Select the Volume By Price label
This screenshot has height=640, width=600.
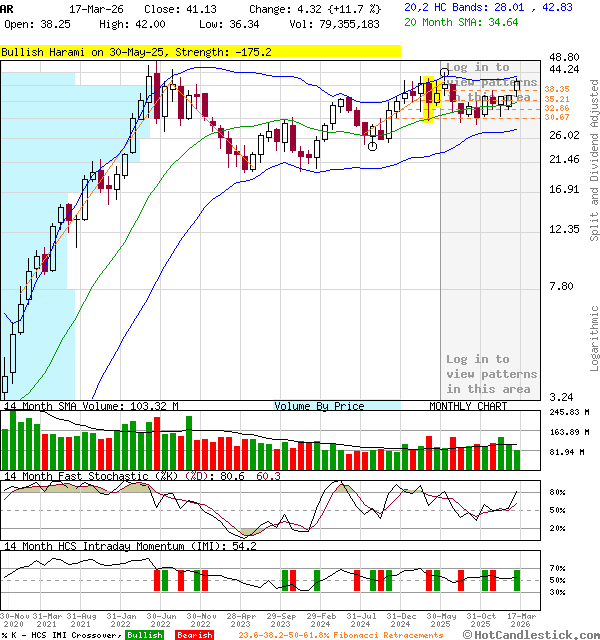point(320,406)
